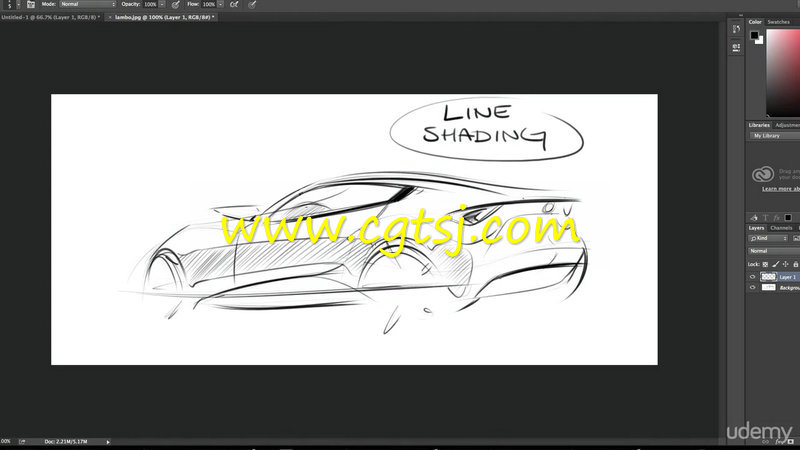Click Add foreground color black square icon

788,218
